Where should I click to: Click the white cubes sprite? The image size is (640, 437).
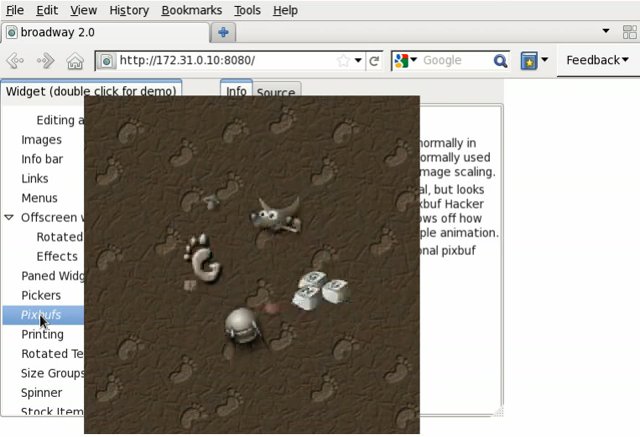[321, 290]
